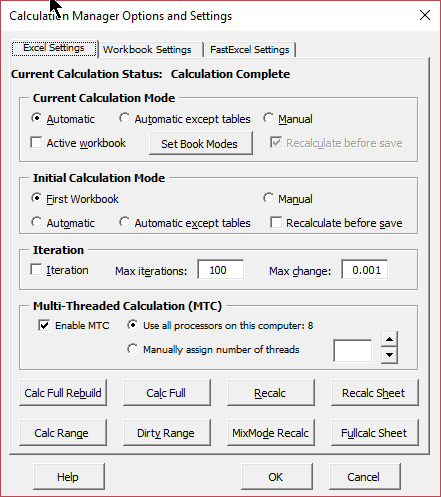The image size is (441, 497).
Task: Start a MixMode Recalc
Action: point(270,433)
